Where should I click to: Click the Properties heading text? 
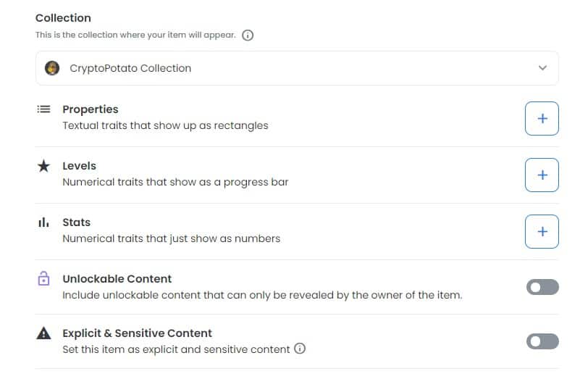(x=90, y=109)
